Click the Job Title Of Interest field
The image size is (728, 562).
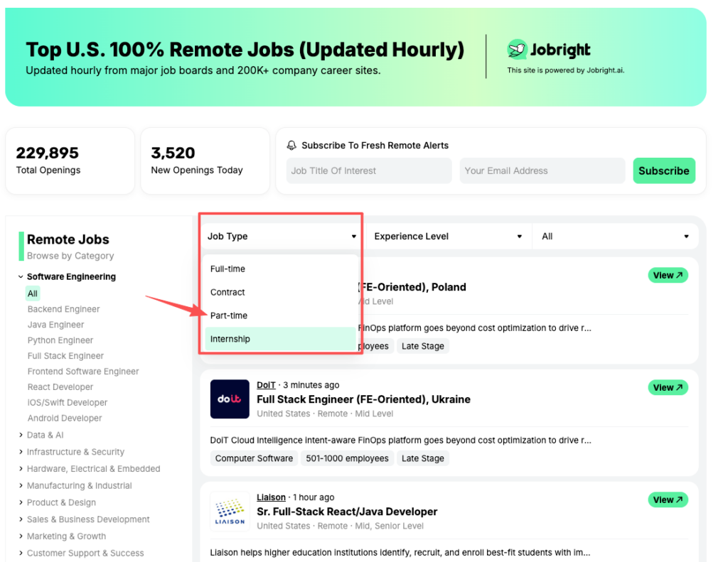click(368, 171)
